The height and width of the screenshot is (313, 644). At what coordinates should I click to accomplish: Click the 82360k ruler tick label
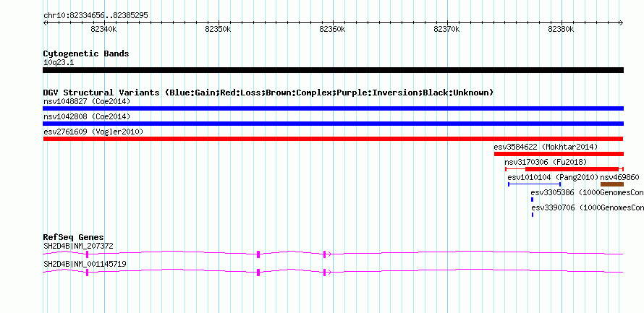tap(332, 29)
